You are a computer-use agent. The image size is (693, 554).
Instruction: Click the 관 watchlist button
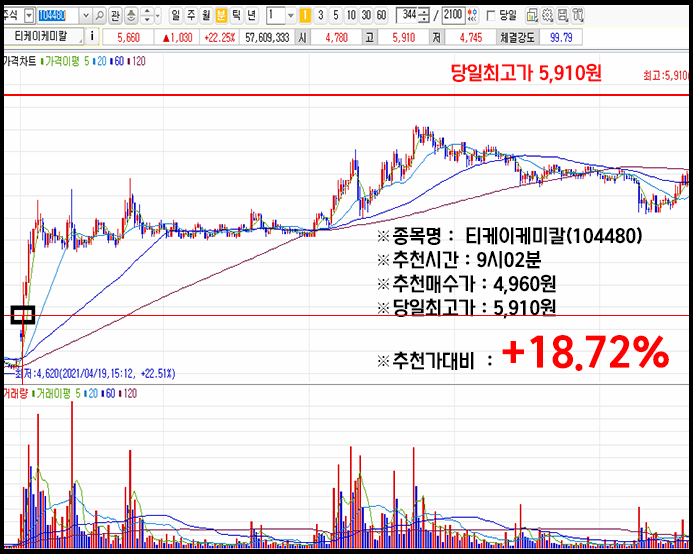point(115,16)
